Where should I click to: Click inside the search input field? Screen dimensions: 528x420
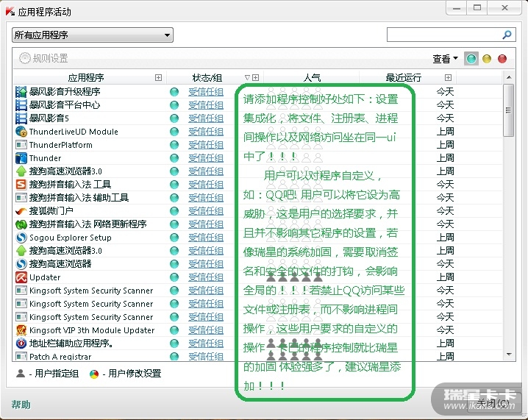coord(444,35)
